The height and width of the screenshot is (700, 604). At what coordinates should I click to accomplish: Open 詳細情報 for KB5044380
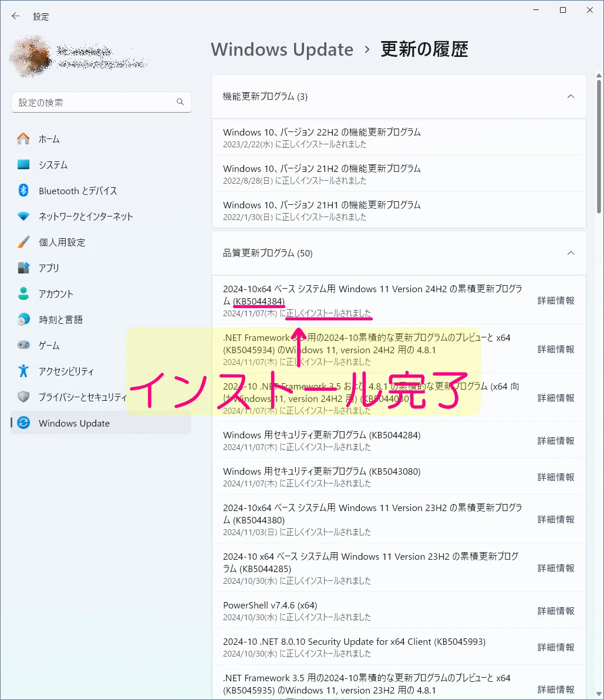click(x=556, y=519)
